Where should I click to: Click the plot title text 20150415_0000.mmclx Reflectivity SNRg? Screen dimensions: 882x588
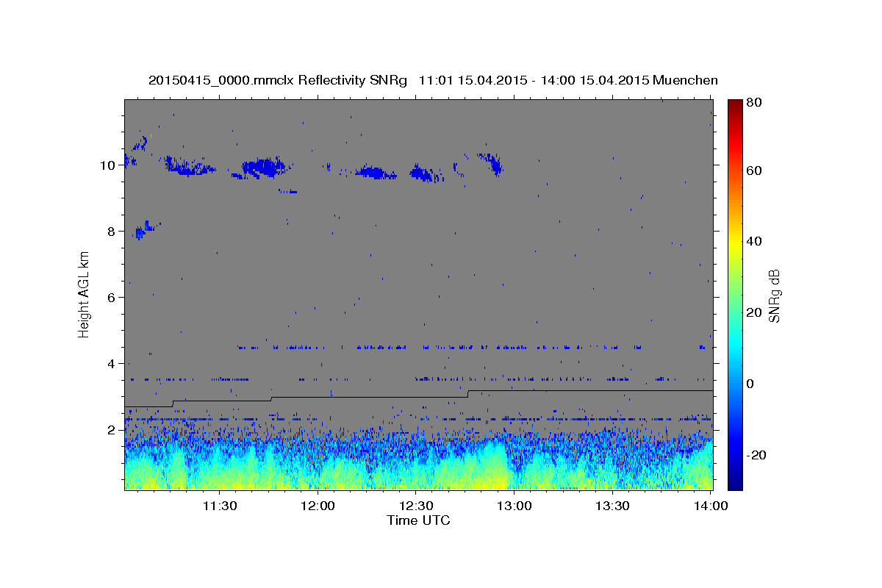click(x=278, y=80)
